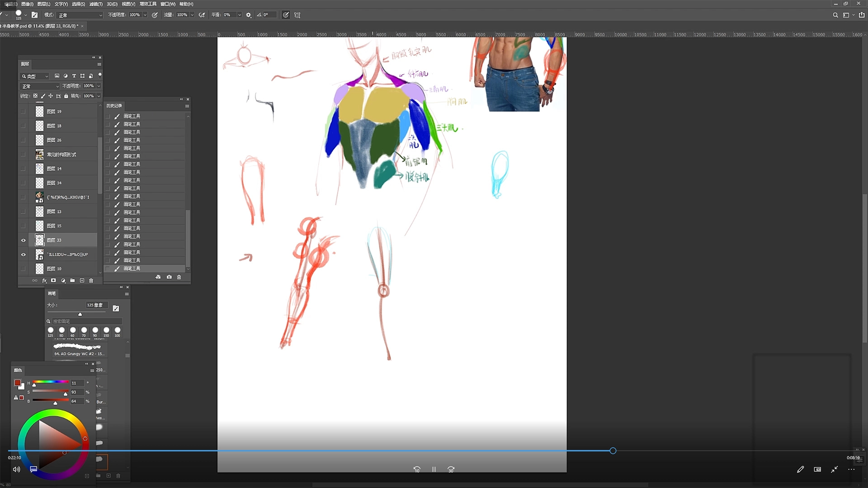Show layer 图层 19 visibility box

point(24,112)
